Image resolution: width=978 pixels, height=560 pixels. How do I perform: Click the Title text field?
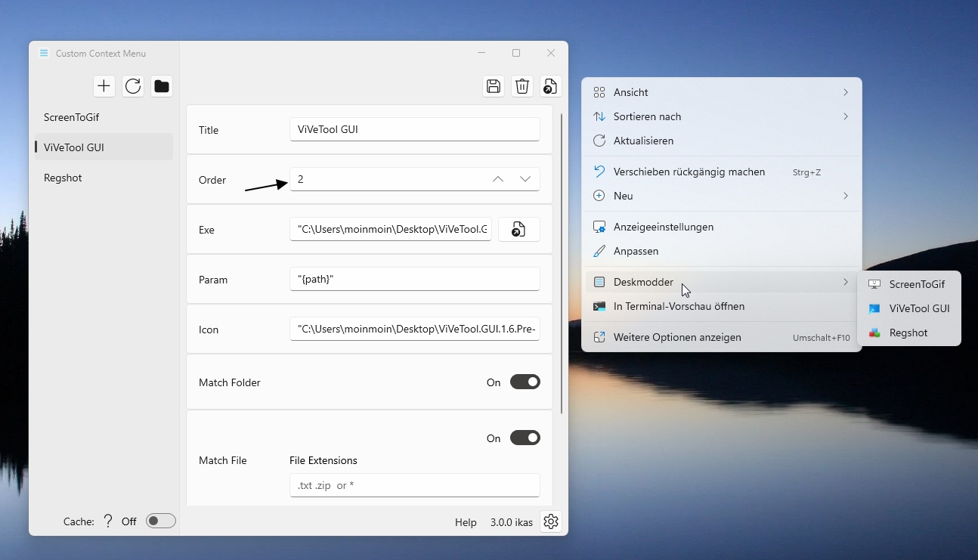pos(415,129)
